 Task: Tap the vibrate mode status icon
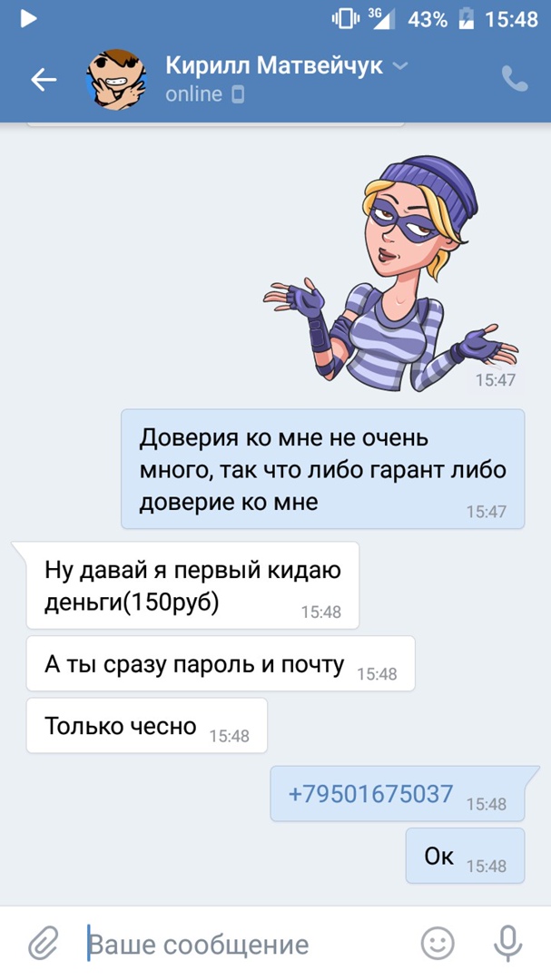(x=346, y=19)
